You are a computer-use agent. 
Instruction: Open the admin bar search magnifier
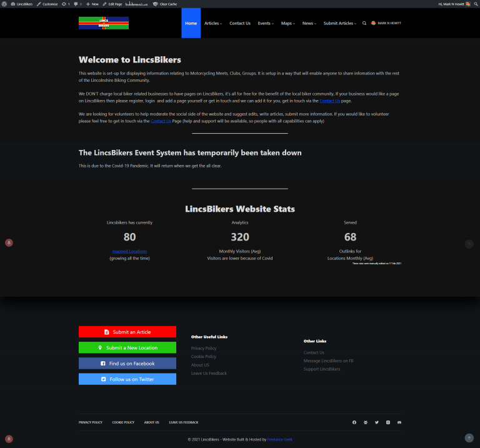[476, 4]
